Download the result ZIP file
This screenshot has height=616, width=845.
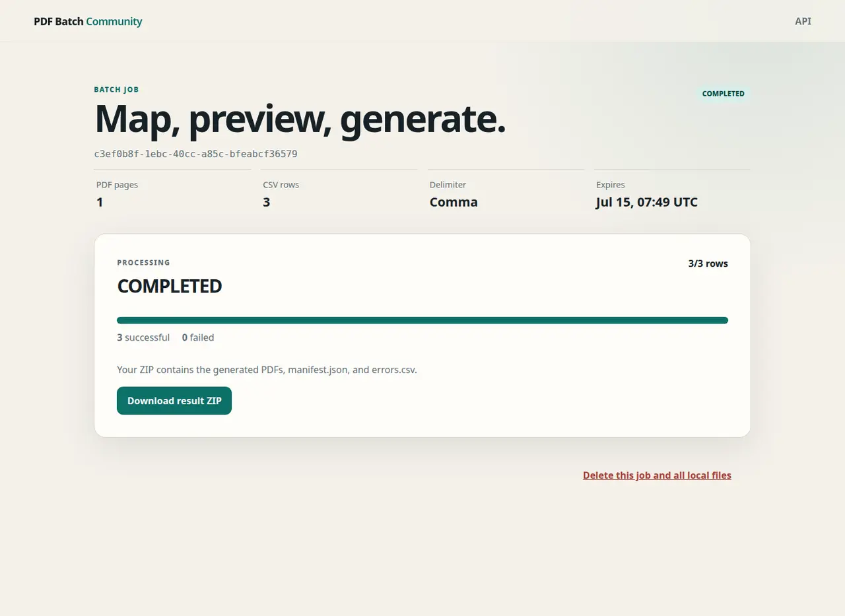point(174,401)
